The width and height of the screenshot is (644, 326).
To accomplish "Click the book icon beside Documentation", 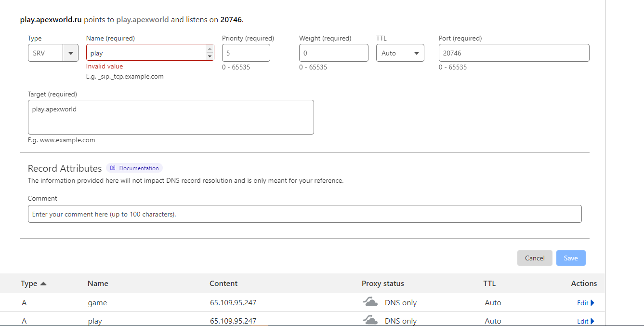I will [x=113, y=168].
